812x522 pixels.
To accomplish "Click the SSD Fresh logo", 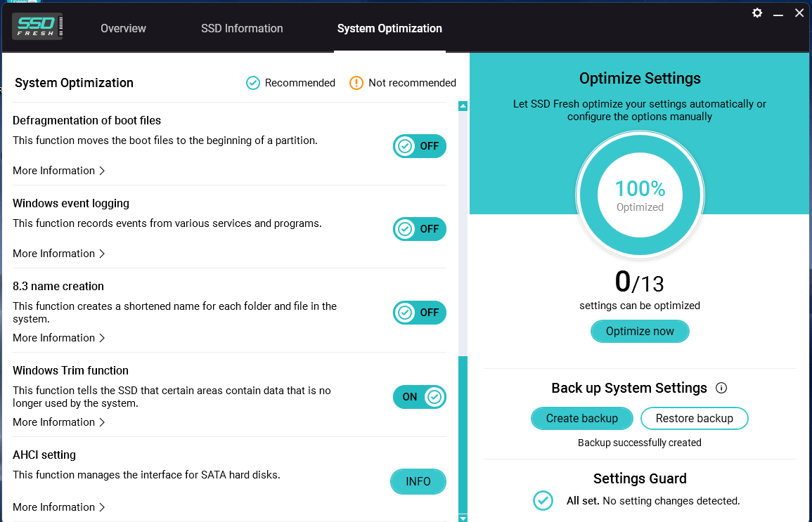I will pos(37,27).
